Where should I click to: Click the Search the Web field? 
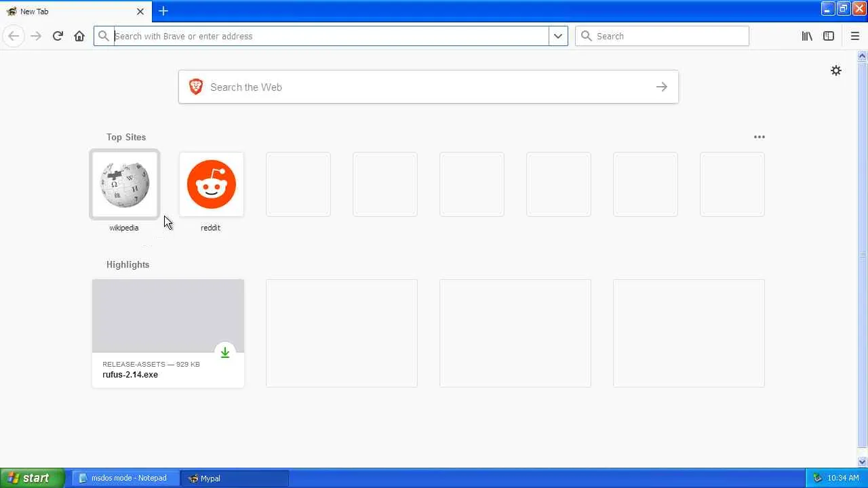coord(429,87)
